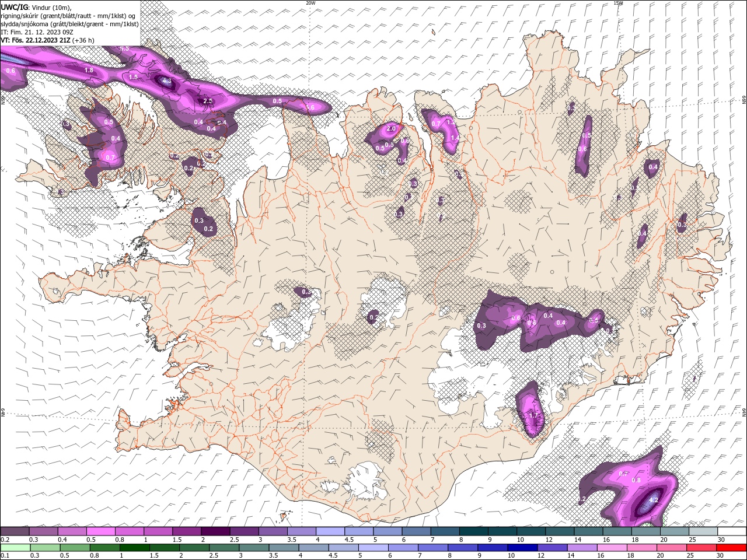Click the upper legend swatch from 3 to 3.5
This screenshot has height=560, width=747.
tap(273, 531)
